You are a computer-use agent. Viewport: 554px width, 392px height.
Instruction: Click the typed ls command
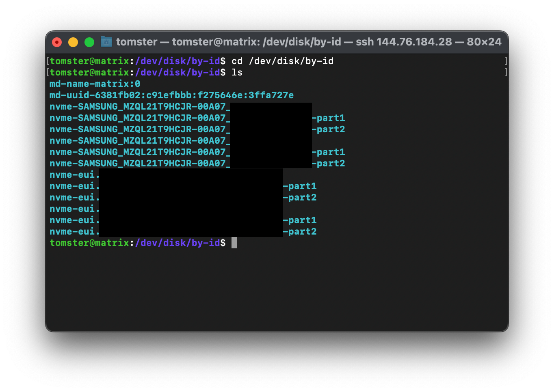(237, 73)
